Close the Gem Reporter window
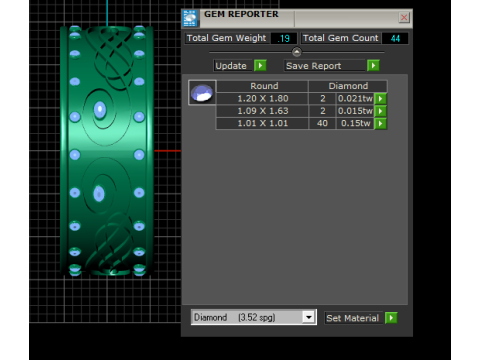The width and height of the screenshot is (480, 360). coord(404,17)
